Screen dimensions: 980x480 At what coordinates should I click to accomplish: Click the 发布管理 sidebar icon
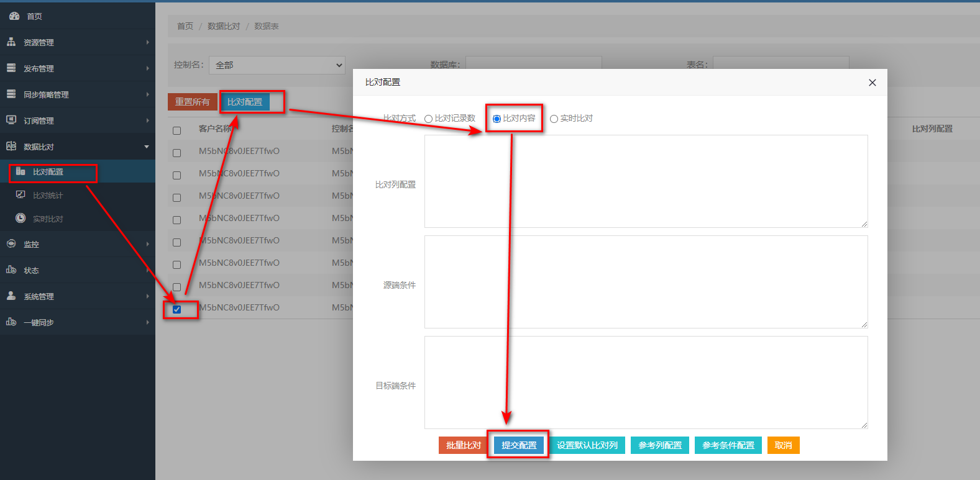(x=11, y=68)
